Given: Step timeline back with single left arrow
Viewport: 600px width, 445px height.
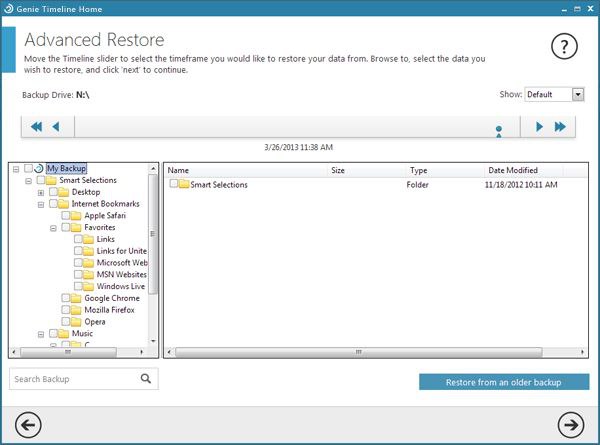Looking at the screenshot, I should (x=56, y=127).
